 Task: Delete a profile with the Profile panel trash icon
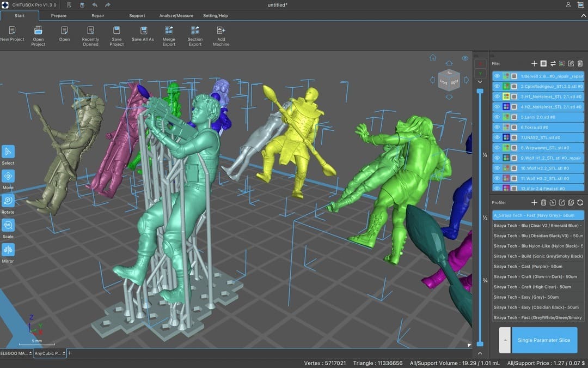pyautogui.click(x=543, y=202)
